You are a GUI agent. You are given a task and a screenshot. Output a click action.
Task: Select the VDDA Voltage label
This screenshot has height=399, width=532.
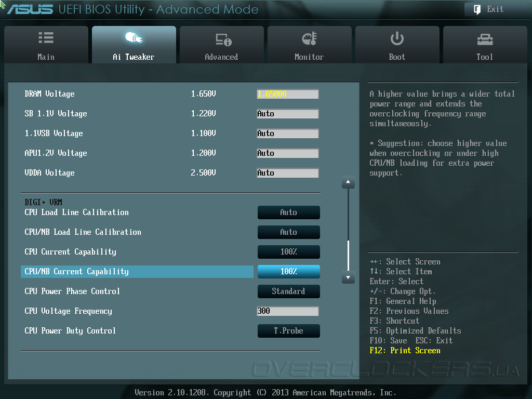49,173
